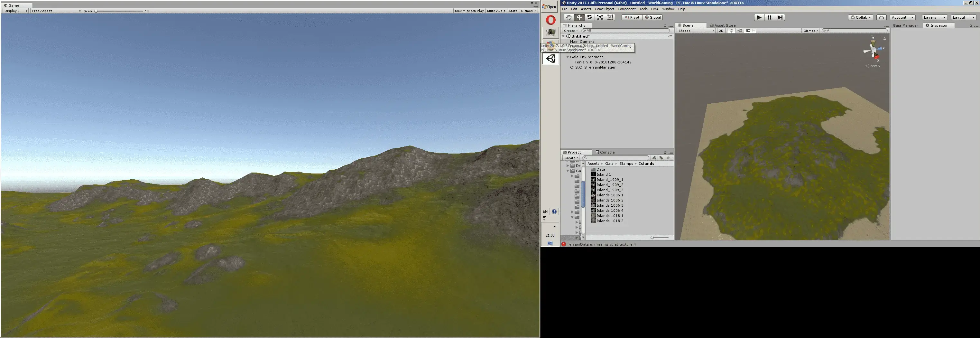980x338 pixels.
Task: Click the error icon in status bar
Action: click(x=564, y=244)
